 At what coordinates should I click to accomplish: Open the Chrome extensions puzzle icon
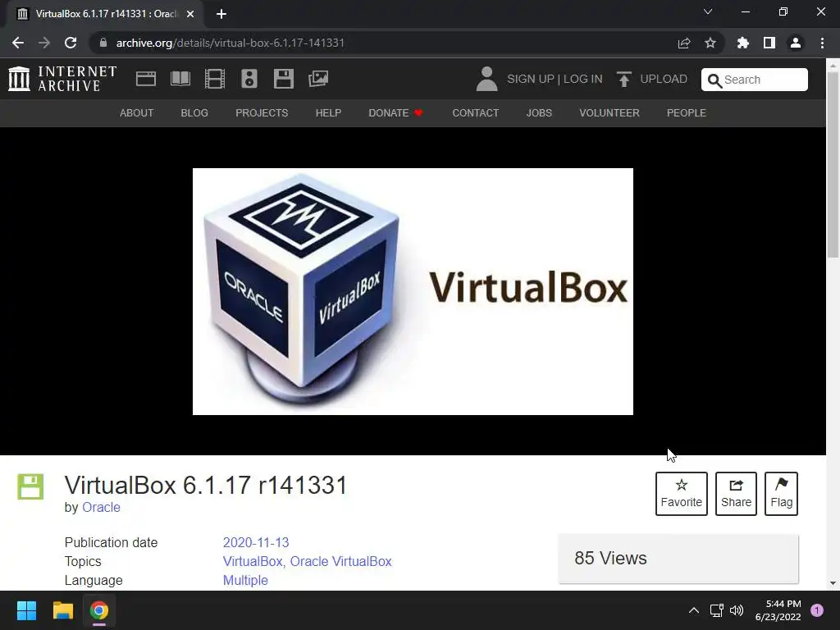point(743,43)
